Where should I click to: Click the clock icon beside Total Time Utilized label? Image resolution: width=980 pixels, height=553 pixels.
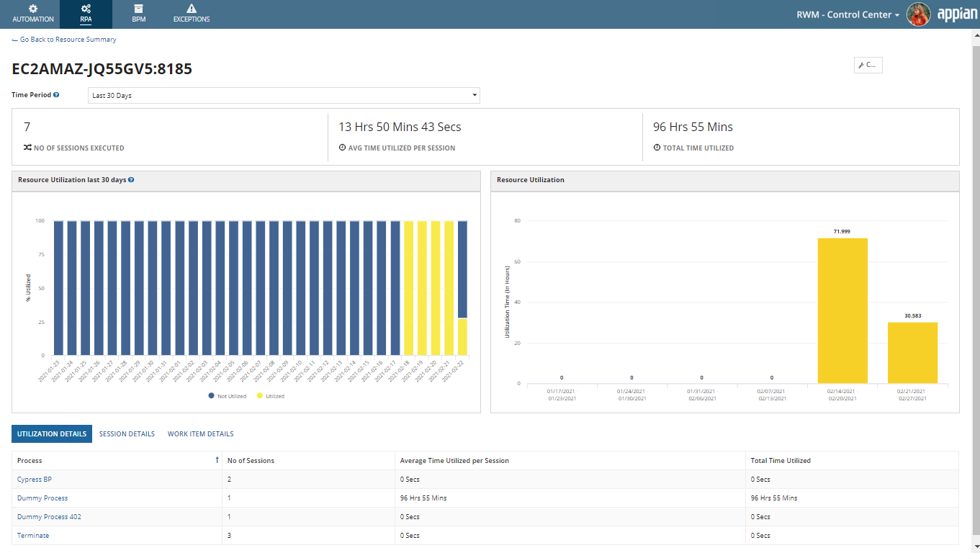[x=657, y=148]
